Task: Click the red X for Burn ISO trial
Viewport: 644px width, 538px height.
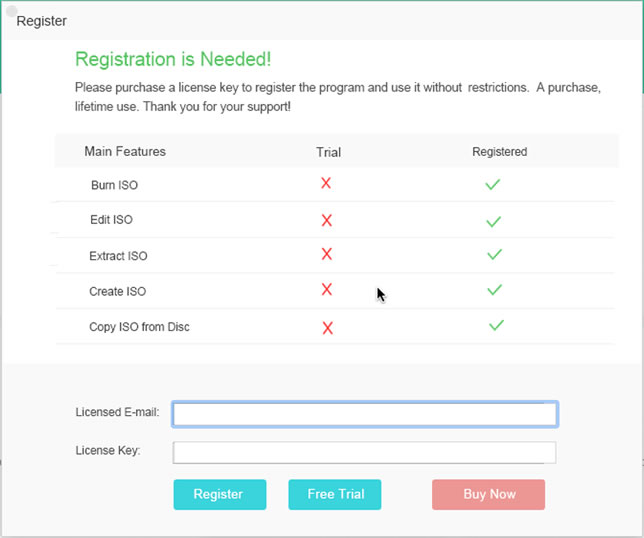Action: tap(326, 183)
